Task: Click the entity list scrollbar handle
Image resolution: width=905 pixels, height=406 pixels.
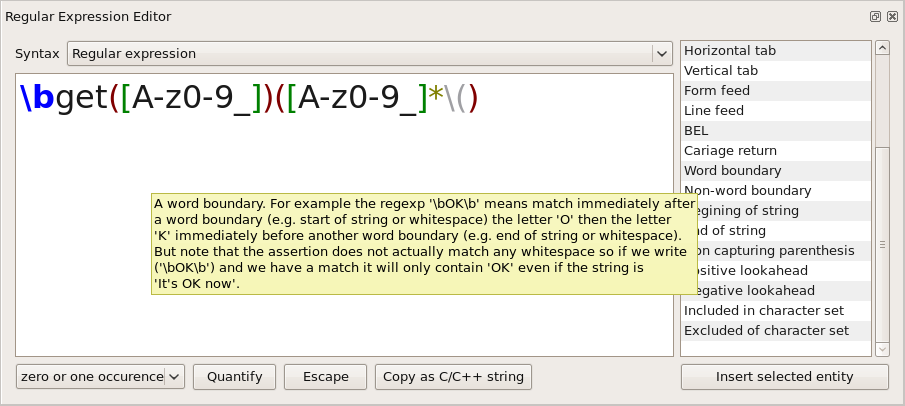Action: [882, 244]
